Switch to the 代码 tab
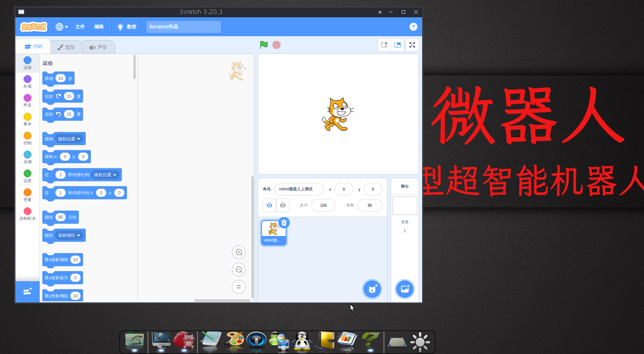 pos(33,46)
